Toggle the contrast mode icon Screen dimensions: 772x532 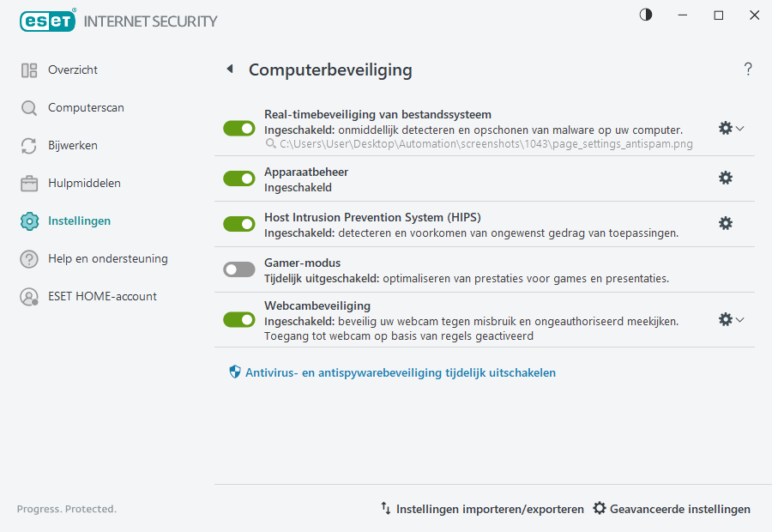point(645,15)
